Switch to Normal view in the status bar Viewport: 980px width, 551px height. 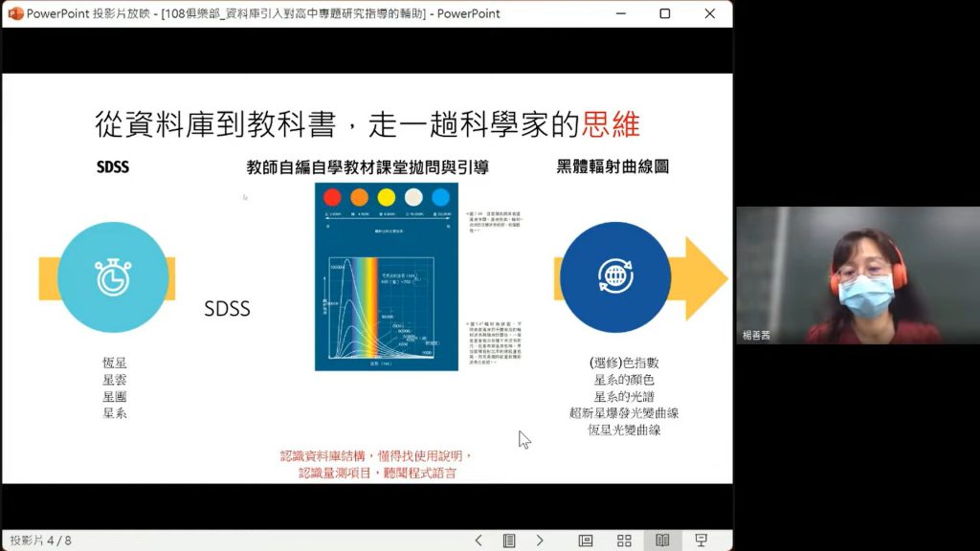pos(586,540)
